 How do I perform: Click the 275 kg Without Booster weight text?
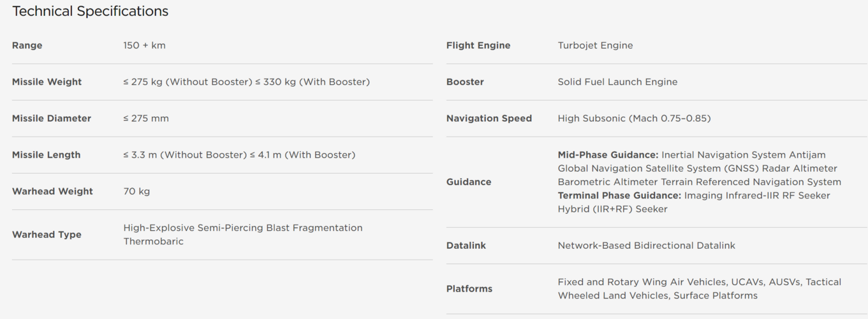[x=185, y=82]
